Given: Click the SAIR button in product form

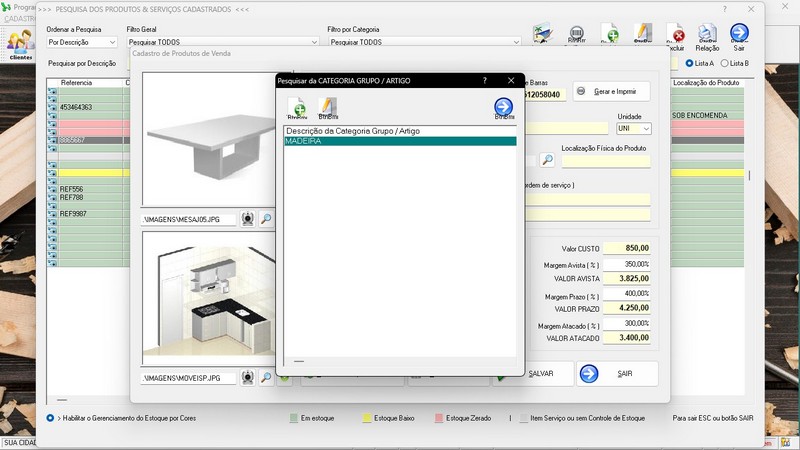Looking at the screenshot, I should click(617, 373).
